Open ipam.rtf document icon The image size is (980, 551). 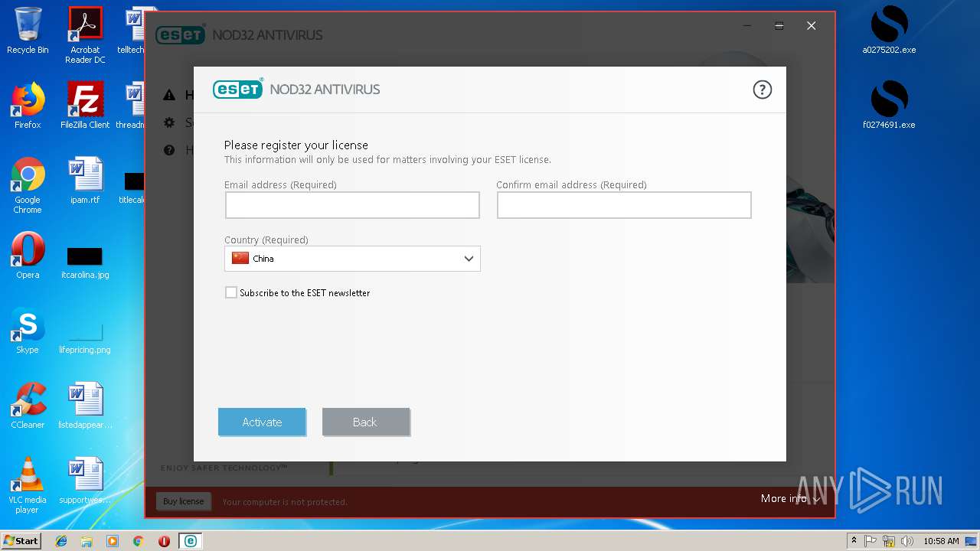pyautogui.click(x=85, y=181)
